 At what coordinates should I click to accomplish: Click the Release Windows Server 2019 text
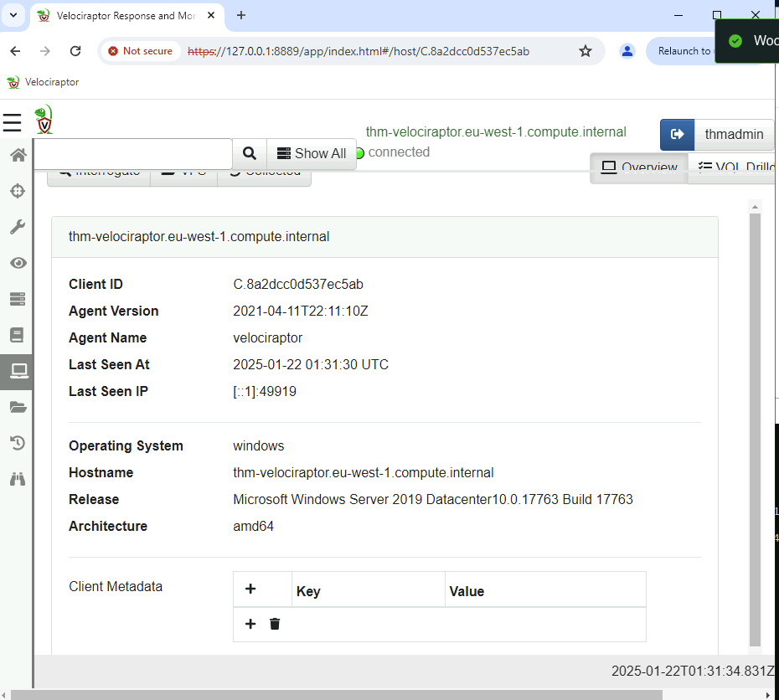433,499
